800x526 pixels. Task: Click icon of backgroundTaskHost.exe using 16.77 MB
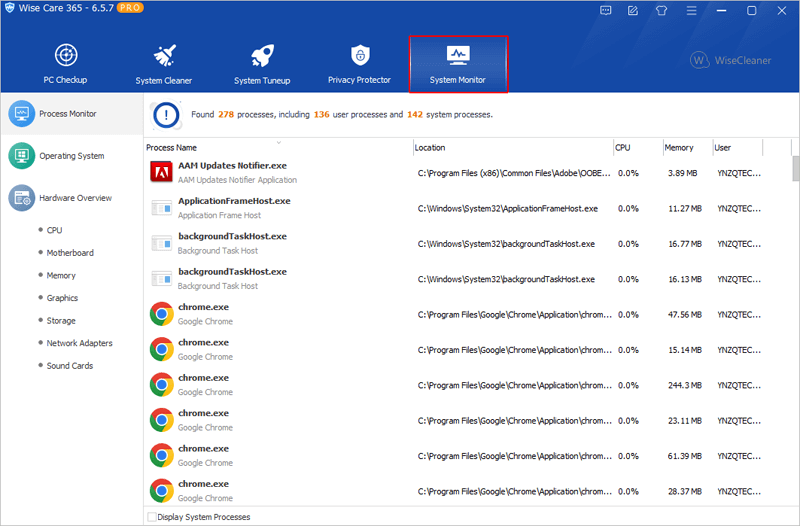161,243
